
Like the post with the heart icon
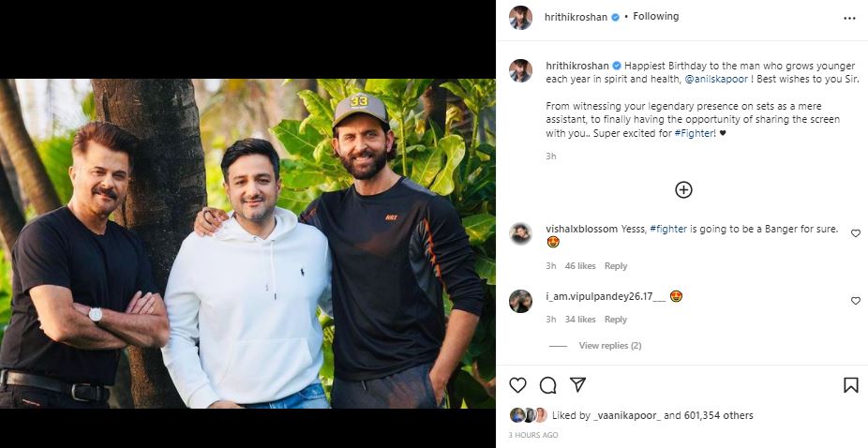click(x=517, y=385)
